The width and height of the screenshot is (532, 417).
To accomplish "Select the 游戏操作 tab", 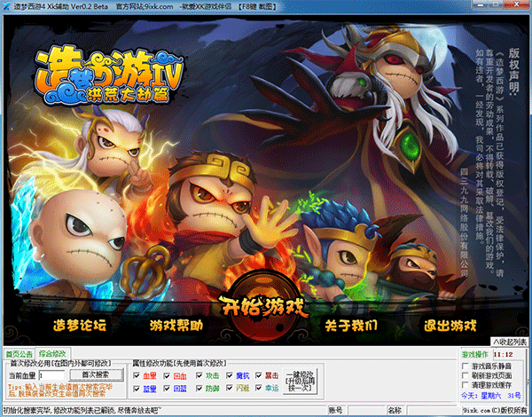I will [x=474, y=355].
